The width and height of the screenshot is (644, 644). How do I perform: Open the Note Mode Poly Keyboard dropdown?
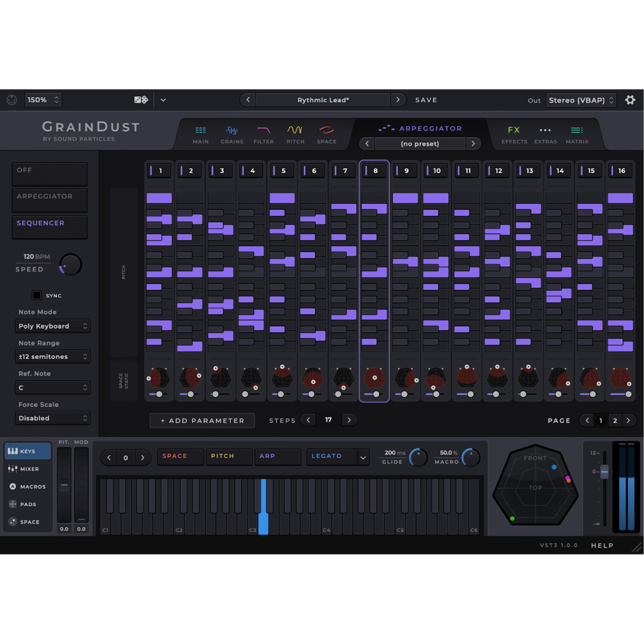click(x=53, y=326)
